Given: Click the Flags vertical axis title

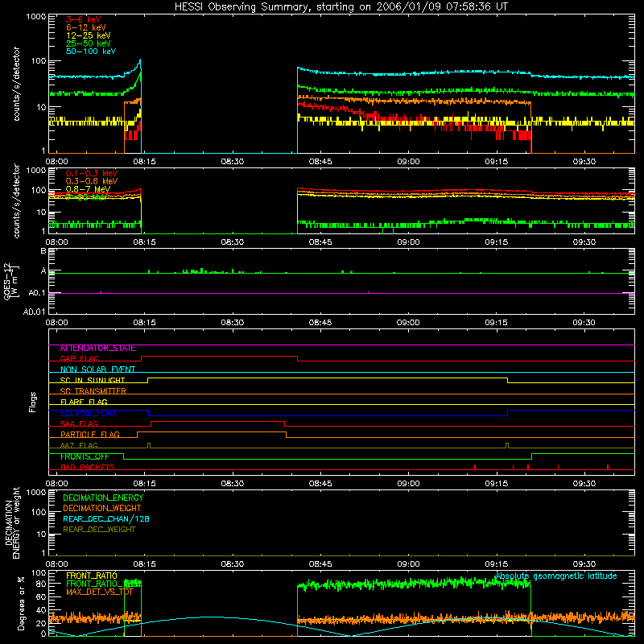Looking at the screenshot, I should click(33, 402).
